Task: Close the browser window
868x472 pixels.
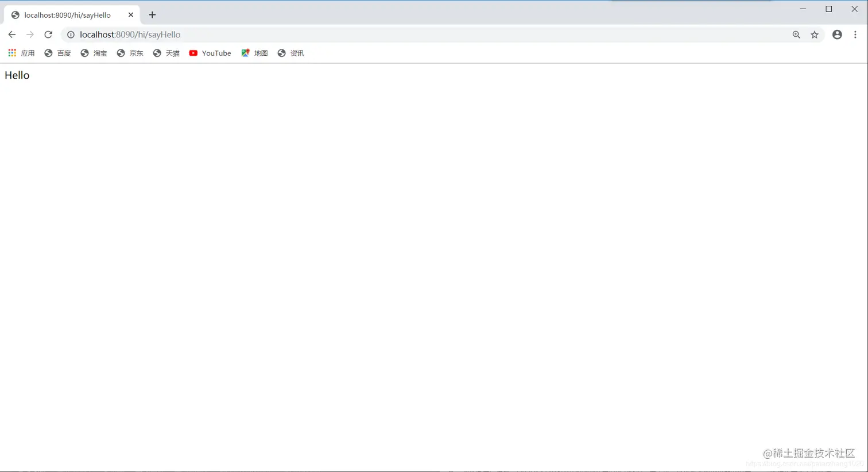Action: click(x=854, y=9)
